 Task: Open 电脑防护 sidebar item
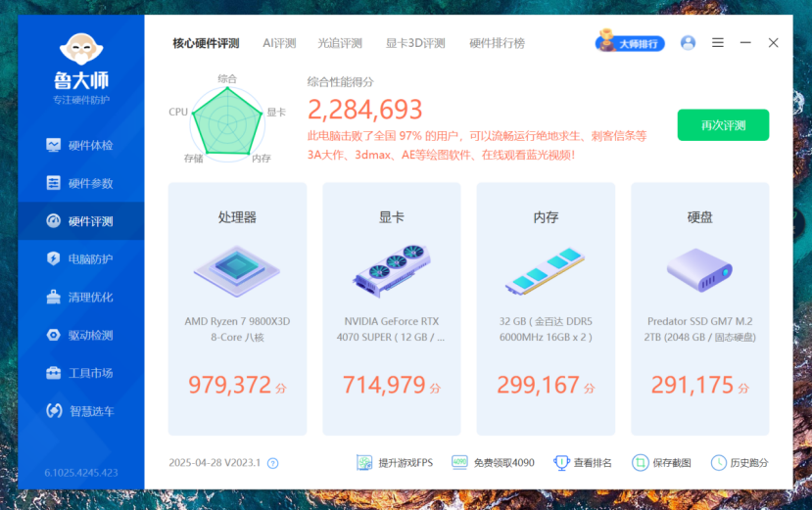point(80,258)
